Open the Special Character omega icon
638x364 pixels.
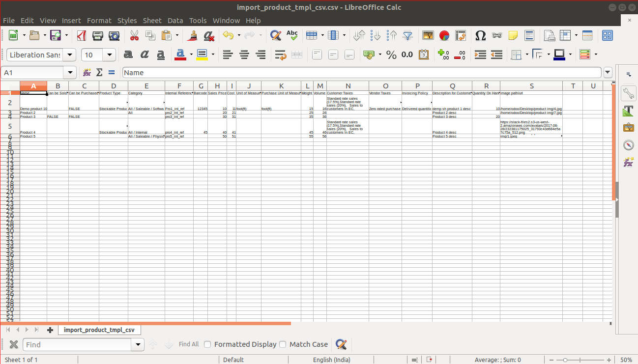tap(481, 35)
